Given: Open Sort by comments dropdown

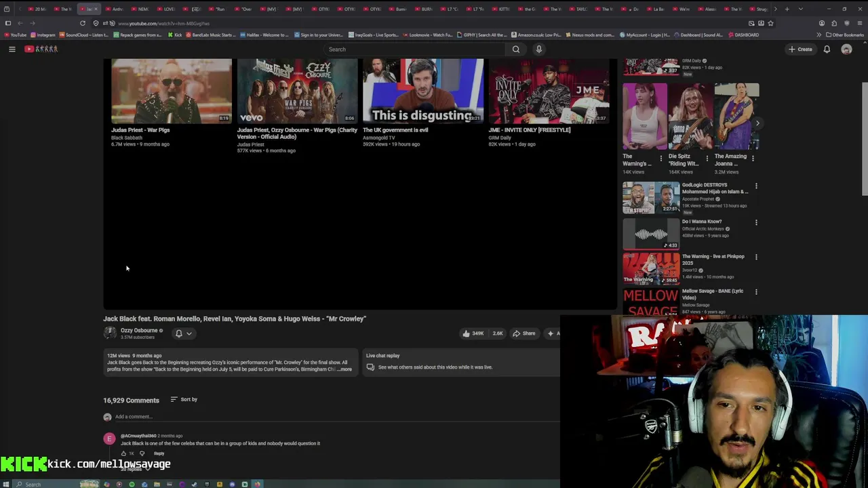Looking at the screenshot, I should point(184,399).
